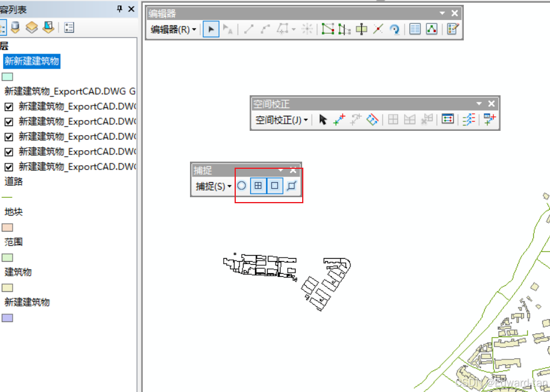Screen dimensions: 550x392
Task: Open the yellow symbol of 建筑物 layer
Action: 7,288
